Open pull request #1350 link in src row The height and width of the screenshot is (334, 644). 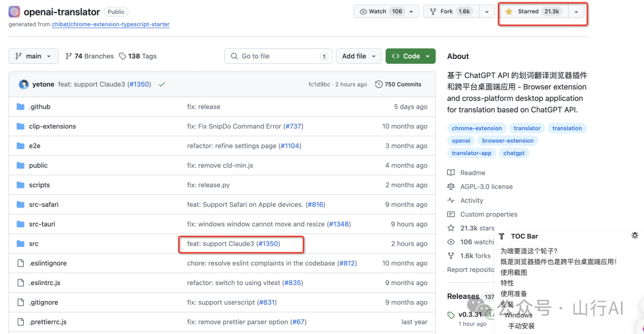point(269,244)
